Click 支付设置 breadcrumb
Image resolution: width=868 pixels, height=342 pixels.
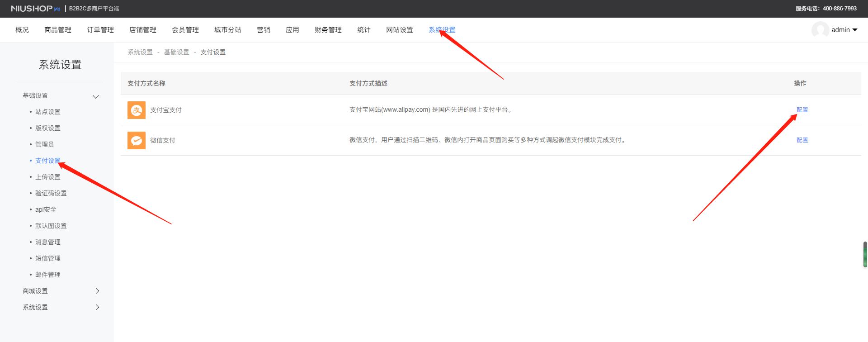point(213,52)
